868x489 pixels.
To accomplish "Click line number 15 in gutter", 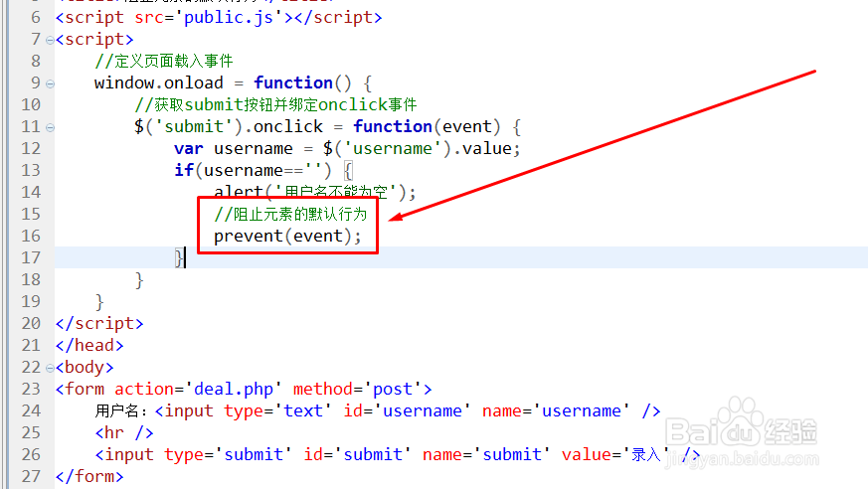I will (31, 214).
